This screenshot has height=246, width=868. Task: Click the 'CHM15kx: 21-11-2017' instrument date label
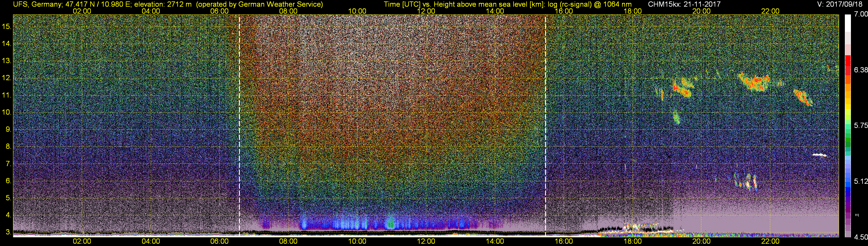[684, 4]
